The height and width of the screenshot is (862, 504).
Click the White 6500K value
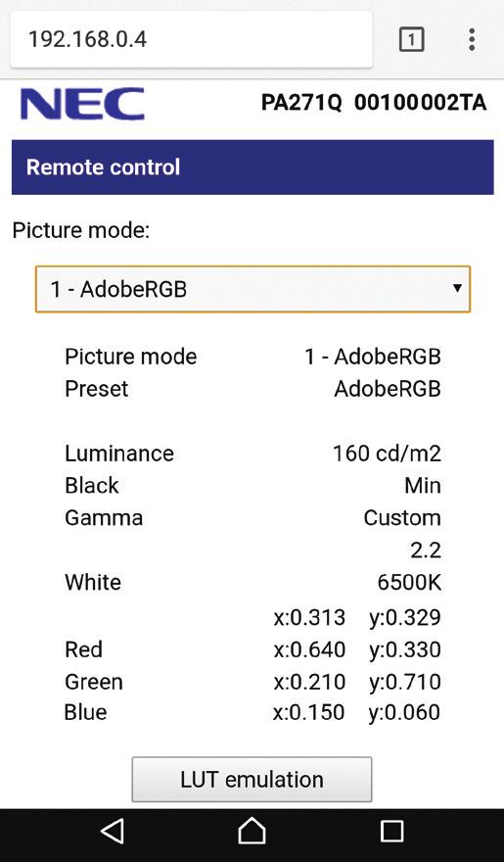tap(409, 583)
